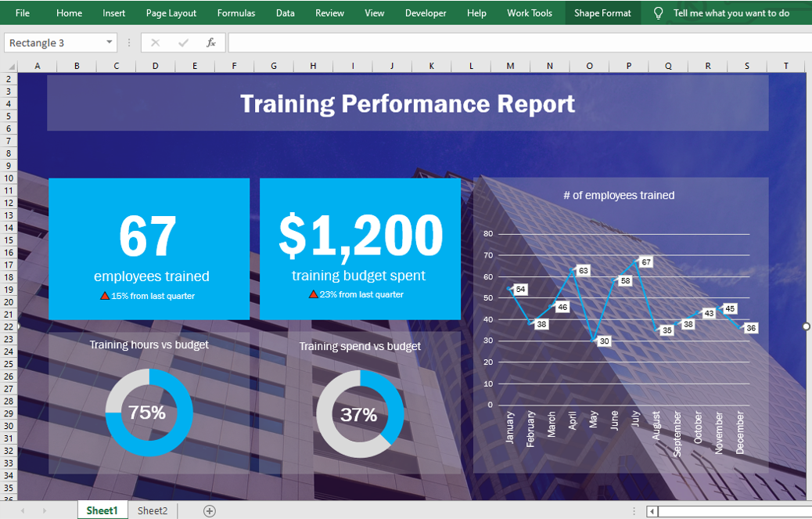Viewport: 812px width, 519px height.
Task: Open the Data ribbon tab
Action: click(285, 13)
